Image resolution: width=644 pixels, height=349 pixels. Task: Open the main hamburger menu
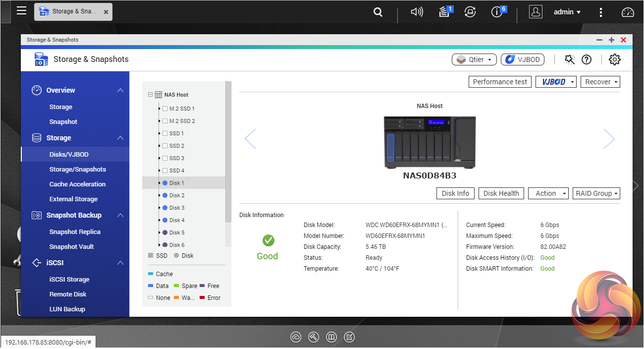pos(21,11)
